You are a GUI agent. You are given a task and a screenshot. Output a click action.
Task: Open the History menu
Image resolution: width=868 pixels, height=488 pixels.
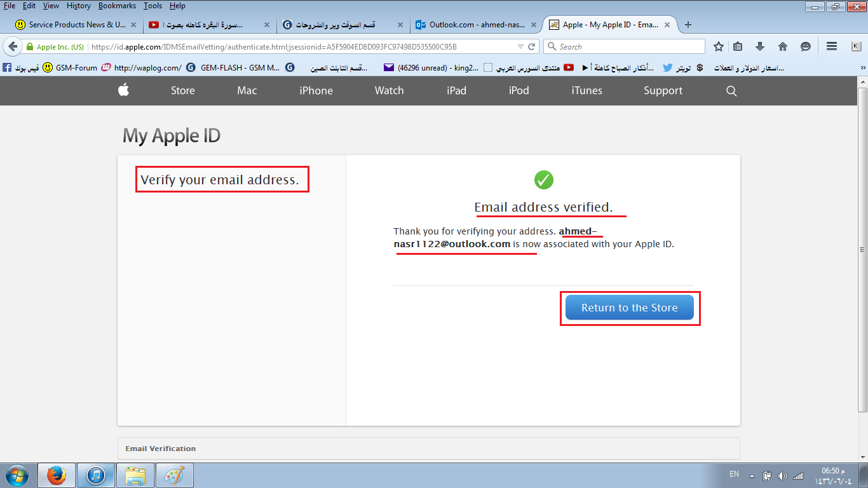tap(79, 6)
